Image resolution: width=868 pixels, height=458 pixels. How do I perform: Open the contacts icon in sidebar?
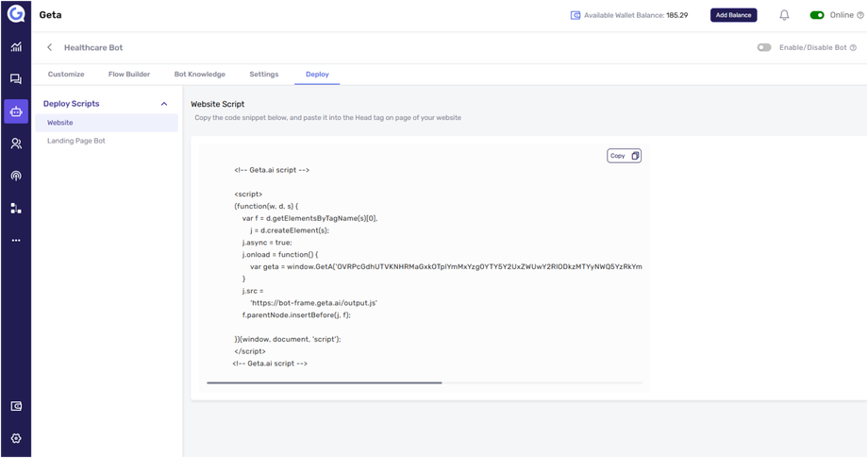point(16,144)
